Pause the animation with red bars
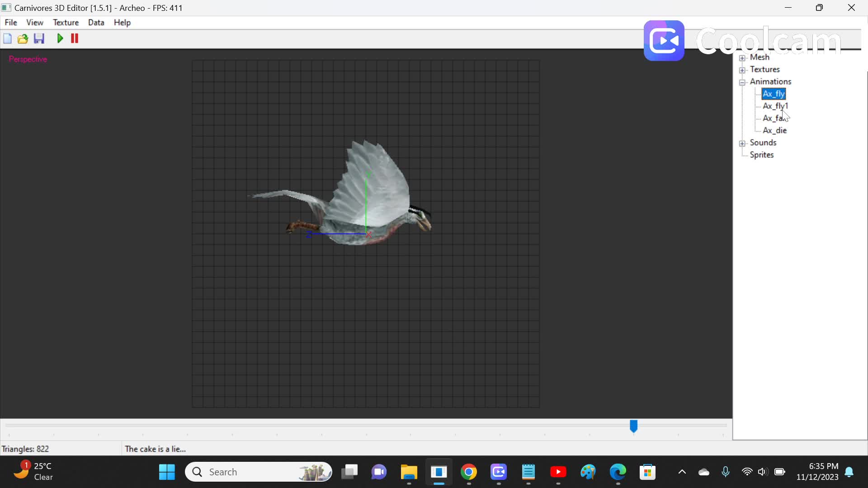Viewport: 868px width, 488px height. [x=75, y=39]
